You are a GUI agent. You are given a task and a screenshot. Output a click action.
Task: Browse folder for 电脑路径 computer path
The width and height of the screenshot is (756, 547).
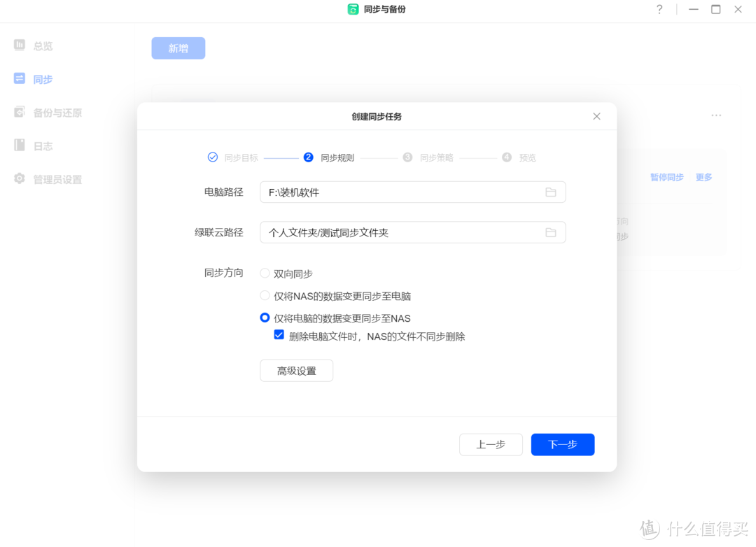click(552, 192)
